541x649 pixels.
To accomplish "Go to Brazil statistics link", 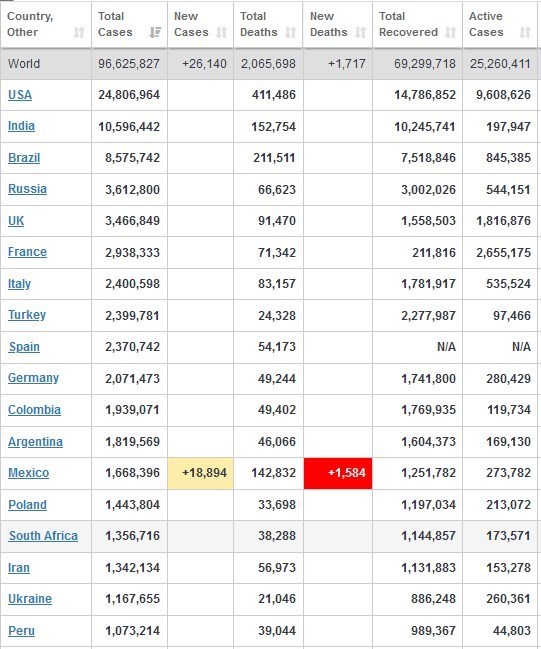I will tap(24, 158).
